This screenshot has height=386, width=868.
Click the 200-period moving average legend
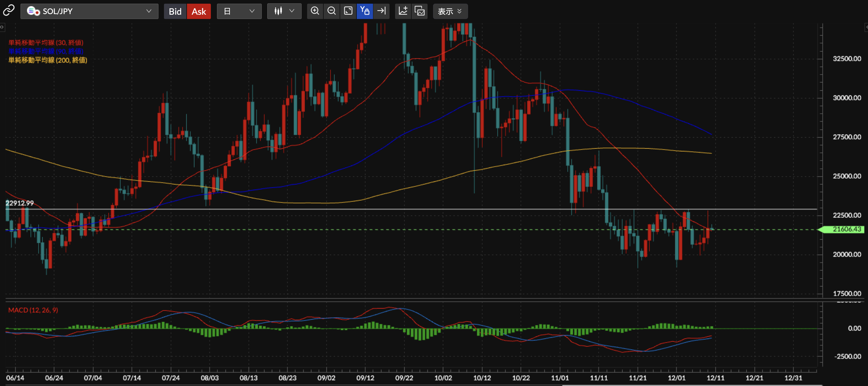[x=48, y=60]
